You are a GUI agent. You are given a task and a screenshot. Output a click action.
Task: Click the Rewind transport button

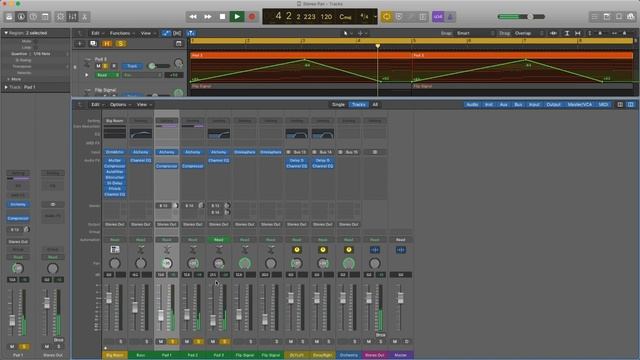click(x=193, y=17)
